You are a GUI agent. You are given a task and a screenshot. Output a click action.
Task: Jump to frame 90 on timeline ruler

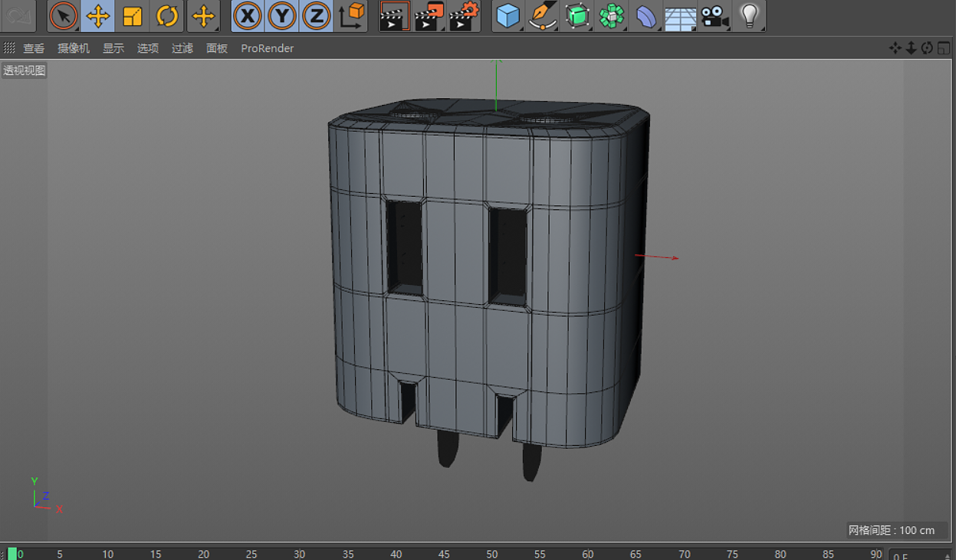point(876,554)
